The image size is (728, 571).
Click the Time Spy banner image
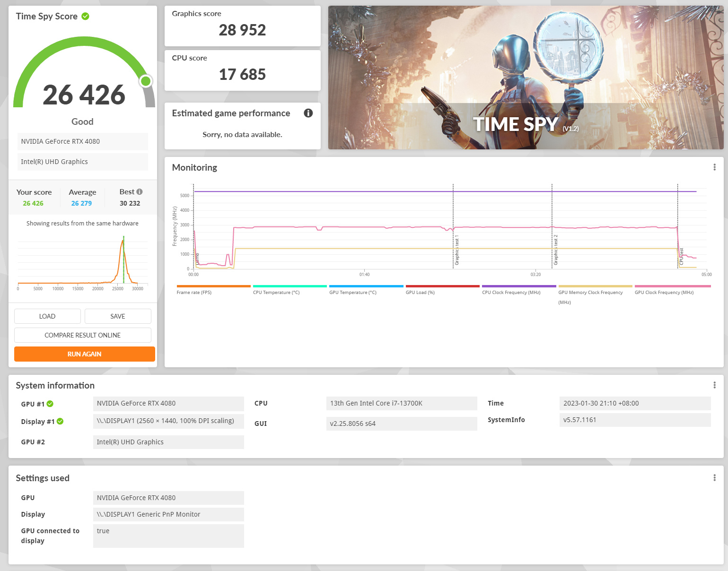point(526,78)
